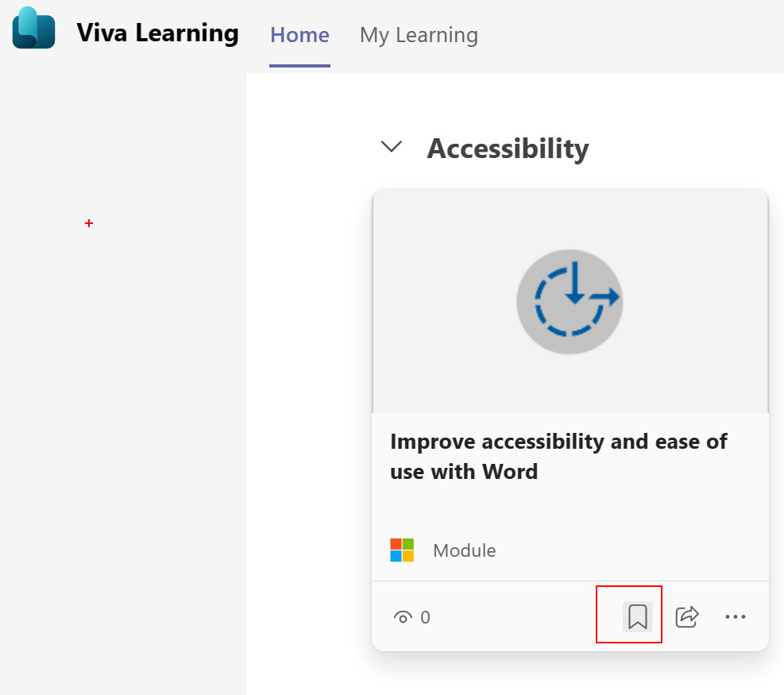
Task: Open the ellipsis more-options icon on the card
Action: pos(736,616)
